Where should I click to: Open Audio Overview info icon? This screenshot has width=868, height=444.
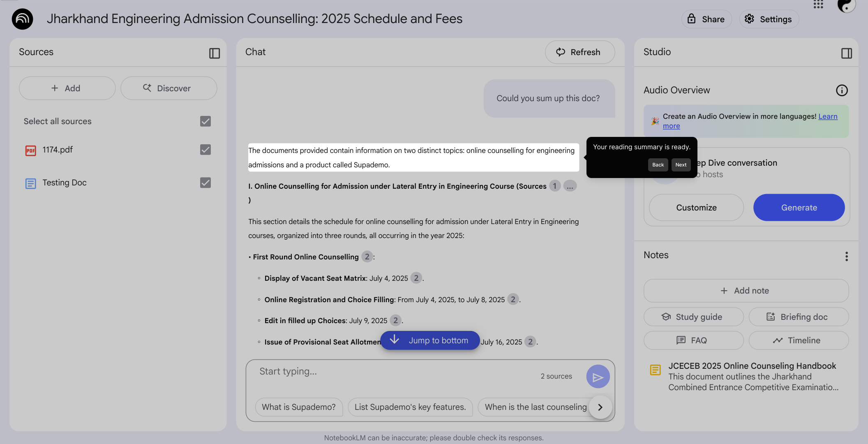842,90
